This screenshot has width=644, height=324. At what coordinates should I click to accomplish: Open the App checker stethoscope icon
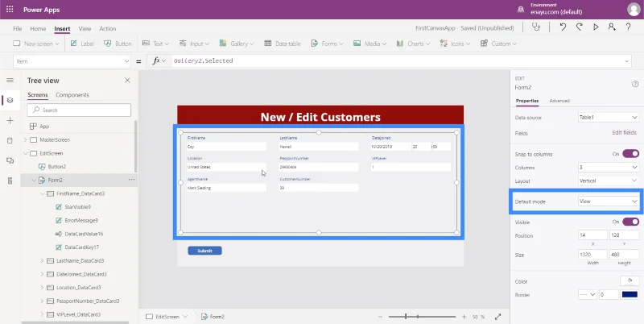536,27
